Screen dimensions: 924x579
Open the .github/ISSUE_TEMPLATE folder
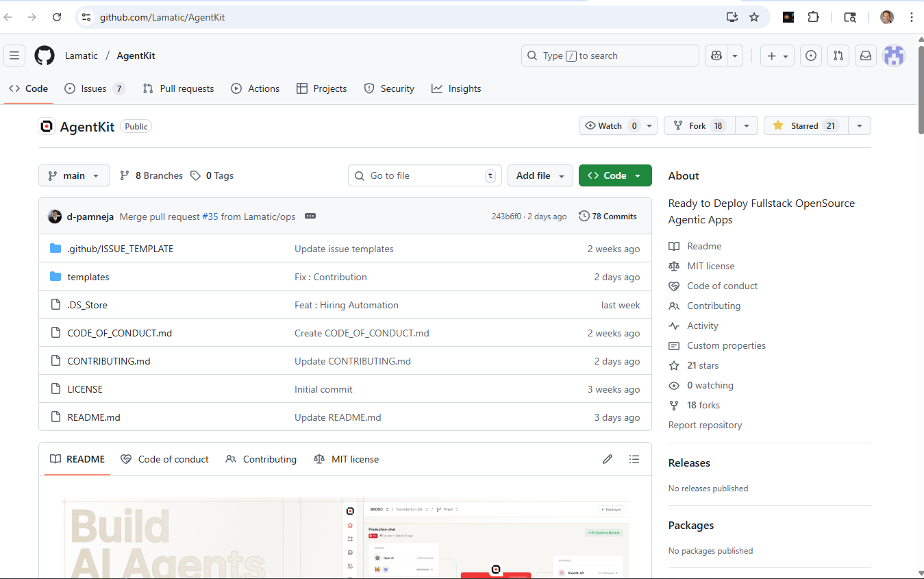(121, 249)
